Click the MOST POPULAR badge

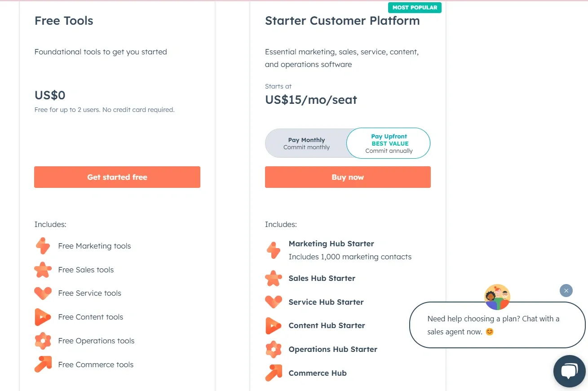pos(414,7)
